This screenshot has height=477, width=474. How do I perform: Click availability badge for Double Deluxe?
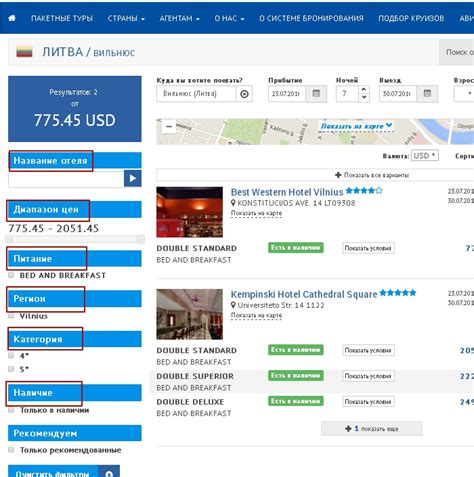[296, 401]
